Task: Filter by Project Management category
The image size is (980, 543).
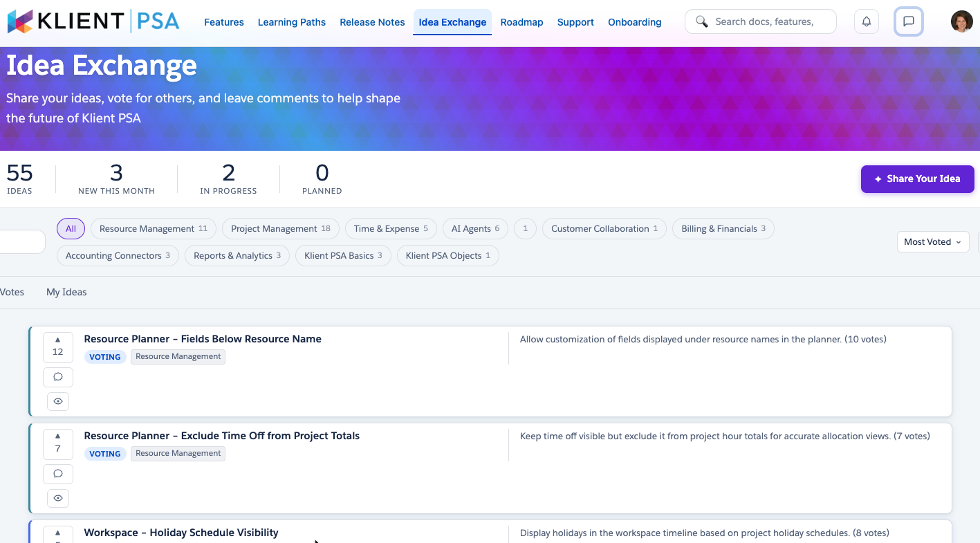Action: (x=281, y=228)
